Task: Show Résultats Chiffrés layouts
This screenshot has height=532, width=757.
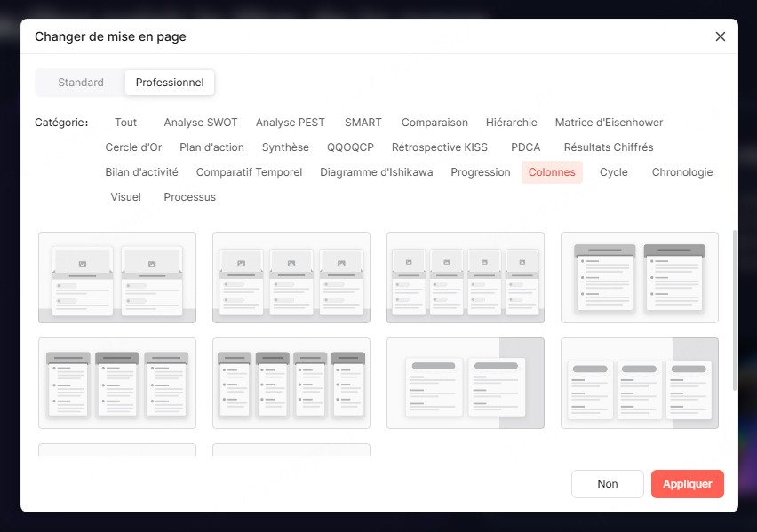Action: tap(609, 147)
